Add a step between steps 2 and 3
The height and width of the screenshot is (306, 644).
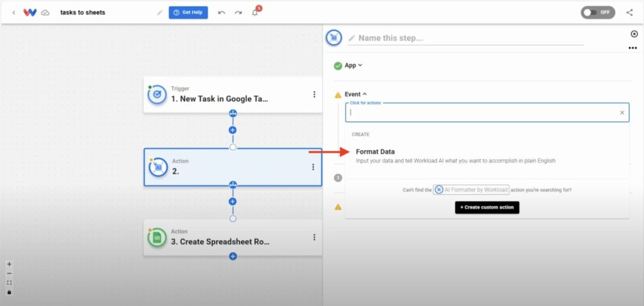[x=233, y=202]
